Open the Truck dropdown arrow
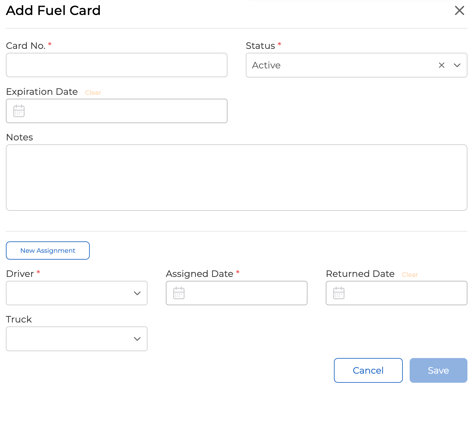 (x=137, y=339)
